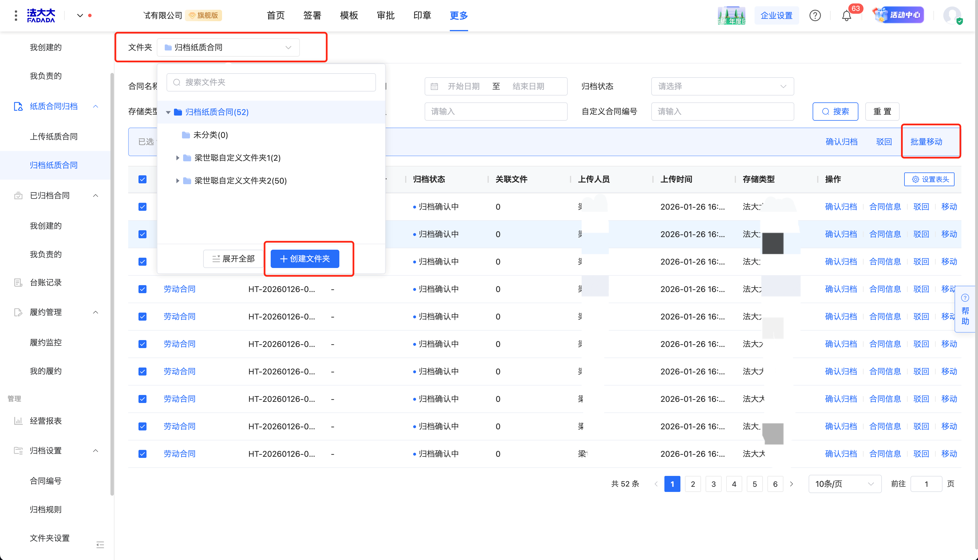Switch to the 签署 top tab
The height and width of the screenshot is (560, 978).
(312, 16)
